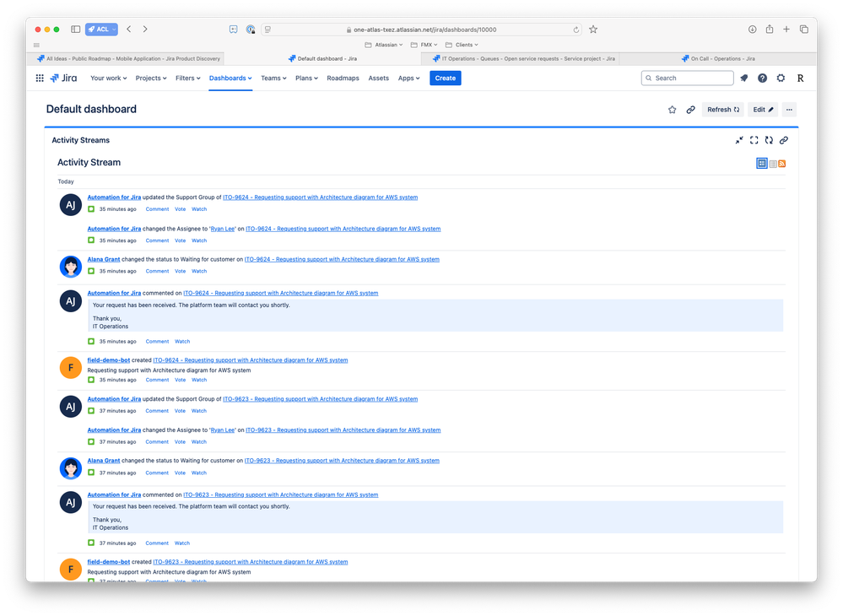Screen dimensions: 843x616
Task: Open the Jira app switcher grid icon
Action: [x=40, y=78]
